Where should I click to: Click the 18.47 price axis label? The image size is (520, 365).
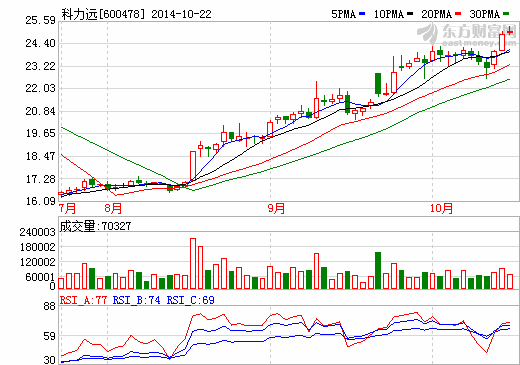point(41,156)
